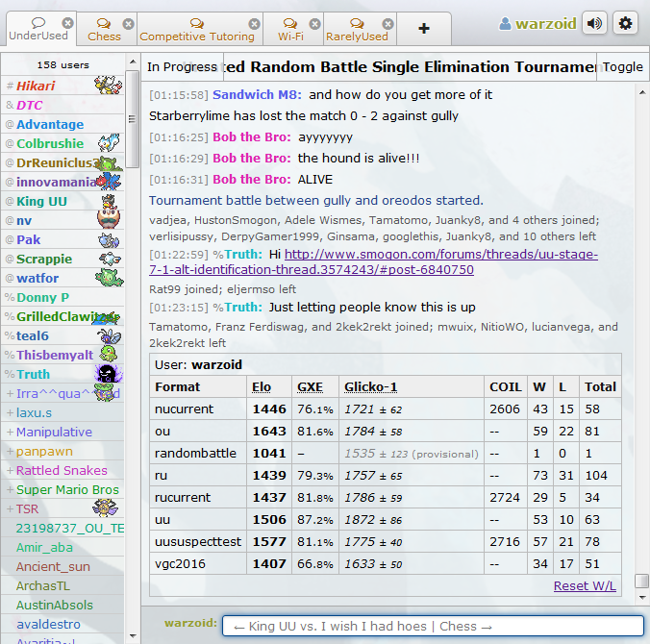650x644 pixels.
Task: Close the UnderUsed room tab
Action: pos(67,23)
